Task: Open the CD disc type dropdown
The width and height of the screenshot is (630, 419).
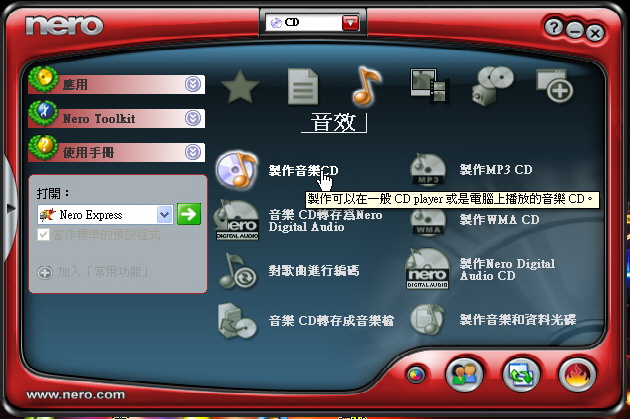Action: pyautogui.click(x=349, y=22)
